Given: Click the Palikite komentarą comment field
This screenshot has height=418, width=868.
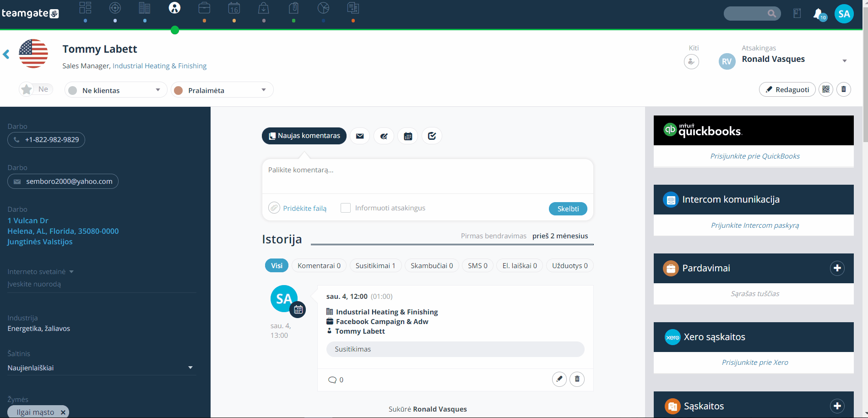Looking at the screenshot, I should tap(428, 176).
